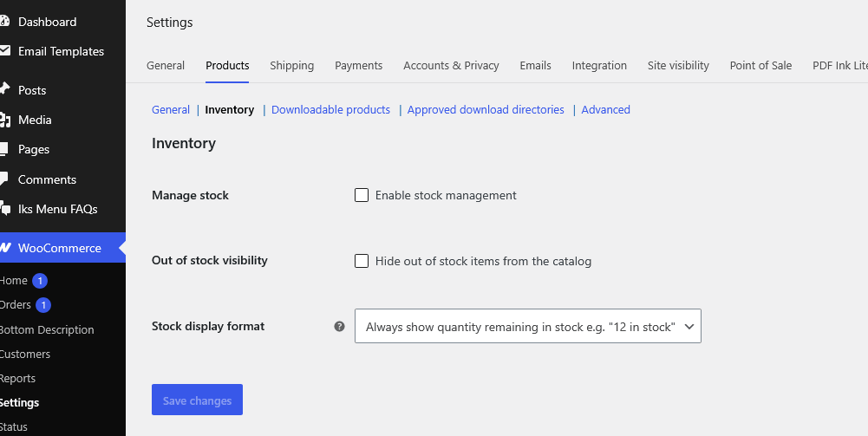Open Settings submenu item

pos(19,403)
